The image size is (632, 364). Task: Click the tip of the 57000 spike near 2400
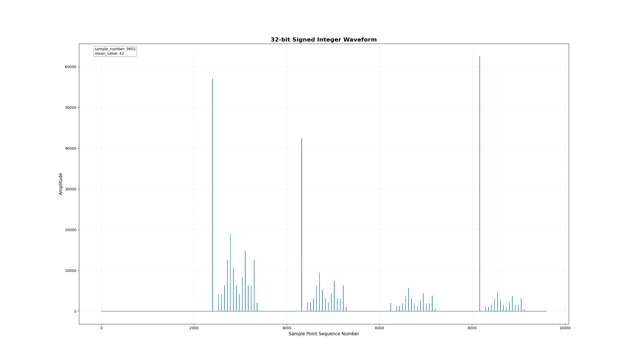point(213,79)
